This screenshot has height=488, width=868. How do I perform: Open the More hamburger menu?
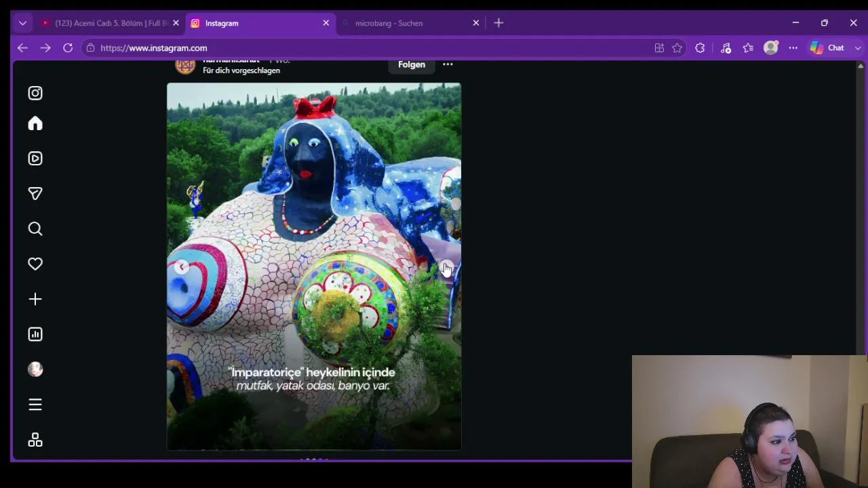35,405
